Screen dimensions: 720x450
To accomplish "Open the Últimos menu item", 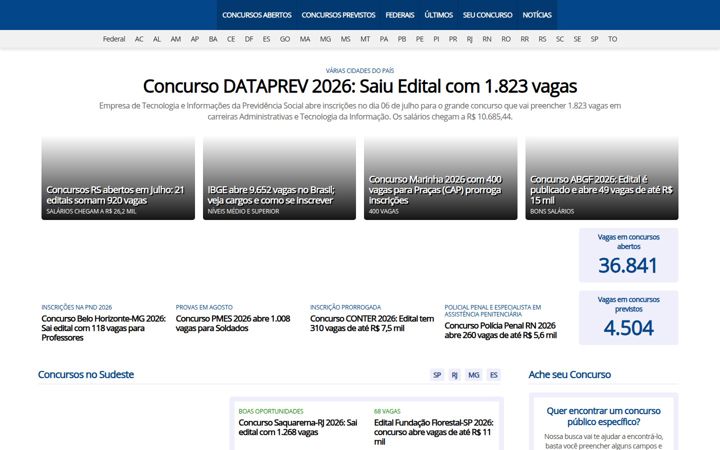I will pyautogui.click(x=439, y=15).
